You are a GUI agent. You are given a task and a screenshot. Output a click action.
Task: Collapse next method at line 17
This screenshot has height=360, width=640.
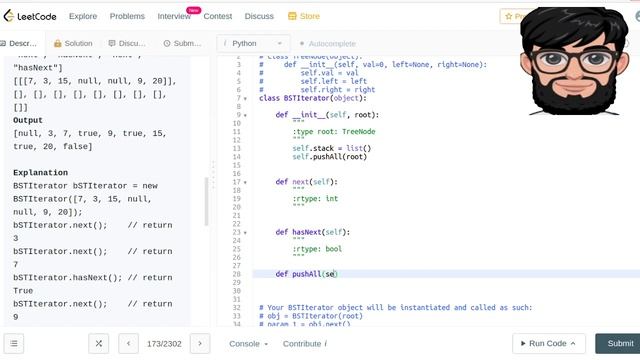pyautogui.click(x=245, y=182)
